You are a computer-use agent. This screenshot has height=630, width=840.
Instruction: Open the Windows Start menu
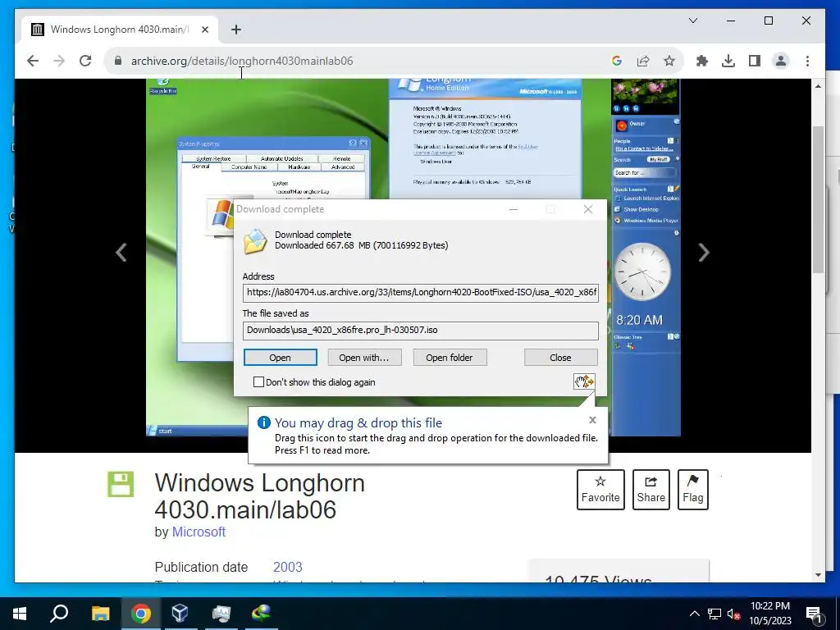click(20, 614)
